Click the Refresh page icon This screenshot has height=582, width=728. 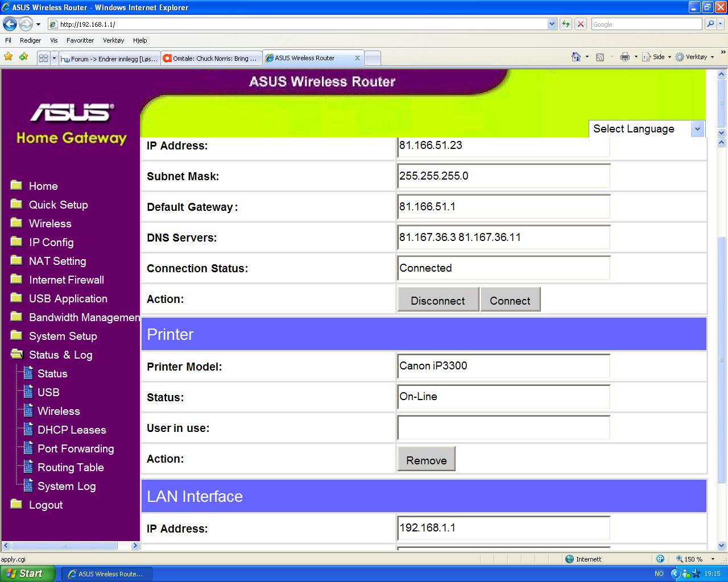pos(566,24)
